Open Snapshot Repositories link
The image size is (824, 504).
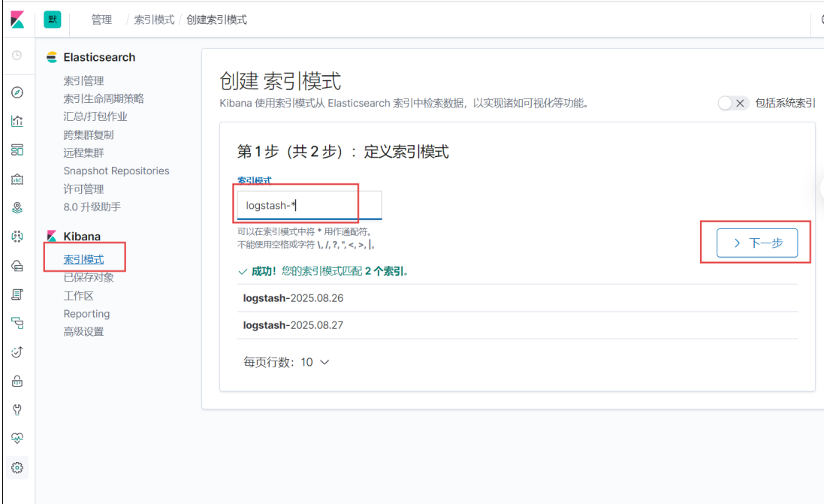116,171
